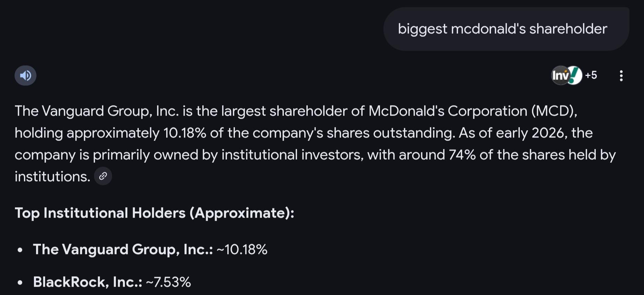The height and width of the screenshot is (295, 644).
Task: Open the three-dot more options menu
Action: point(621,76)
